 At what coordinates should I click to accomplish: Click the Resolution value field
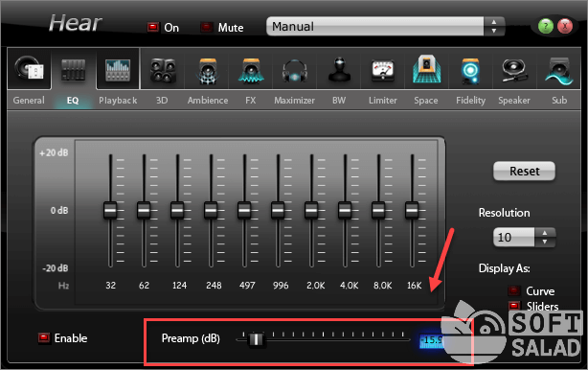513,237
